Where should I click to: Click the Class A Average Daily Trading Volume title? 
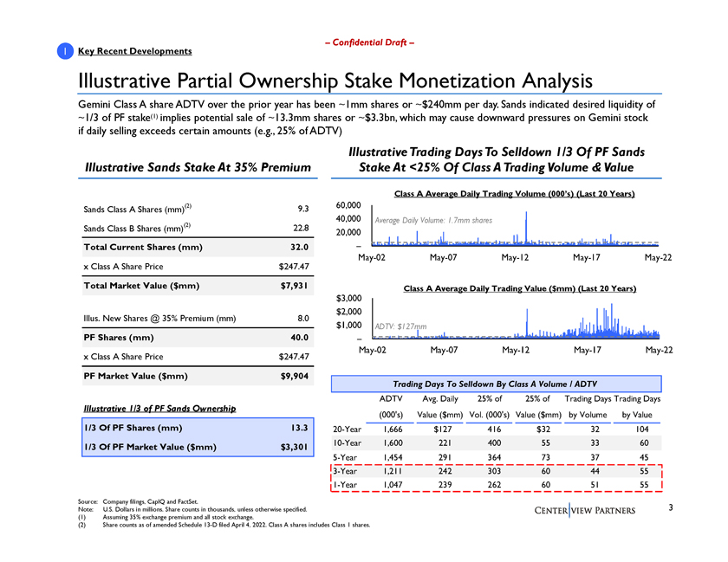pos(515,193)
